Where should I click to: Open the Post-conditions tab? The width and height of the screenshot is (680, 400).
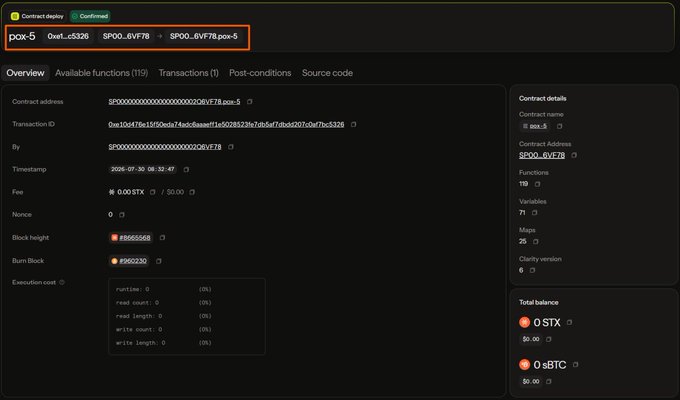pos(260,73)
